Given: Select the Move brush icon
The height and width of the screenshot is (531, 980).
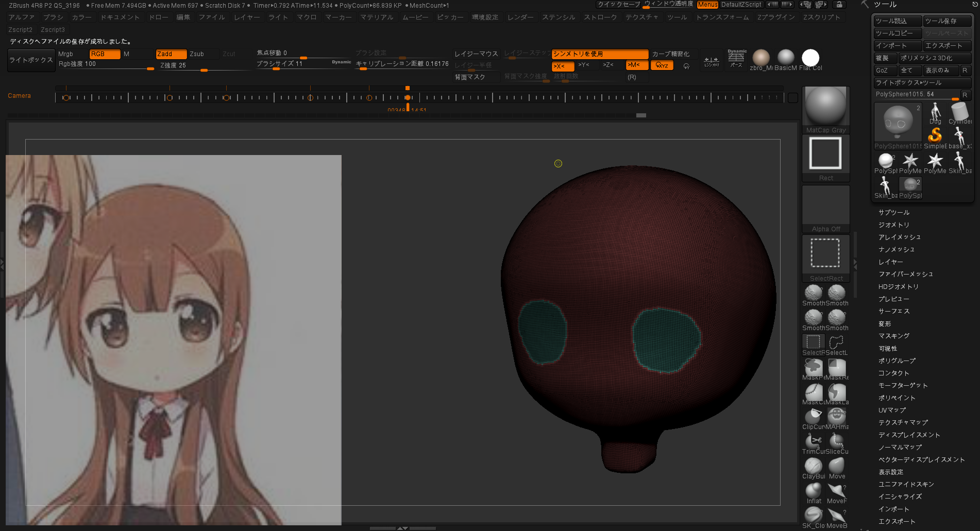Looking at the screenshot, I should point(837,467).
